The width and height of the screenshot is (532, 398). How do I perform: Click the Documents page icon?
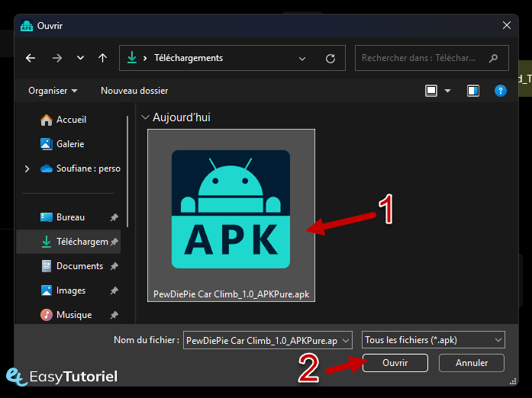pyautogui.click(x=47, y=266)
